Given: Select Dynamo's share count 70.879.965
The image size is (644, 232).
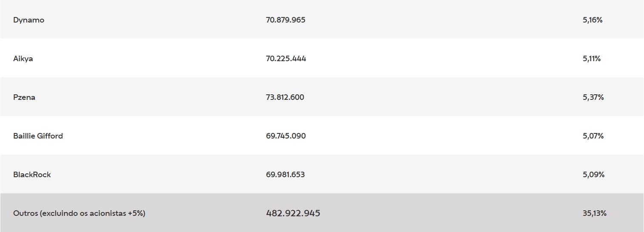Looking at the screenshot, I should click(285, 20).
